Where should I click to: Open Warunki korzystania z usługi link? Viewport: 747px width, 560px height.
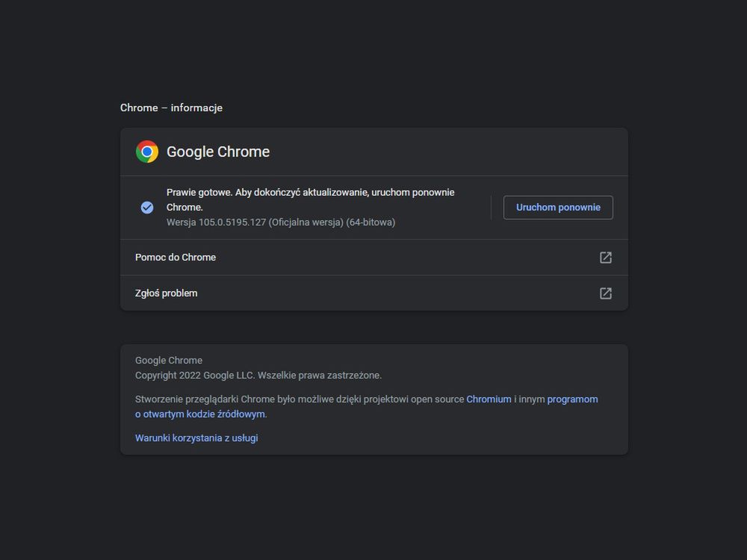[196, 438]
